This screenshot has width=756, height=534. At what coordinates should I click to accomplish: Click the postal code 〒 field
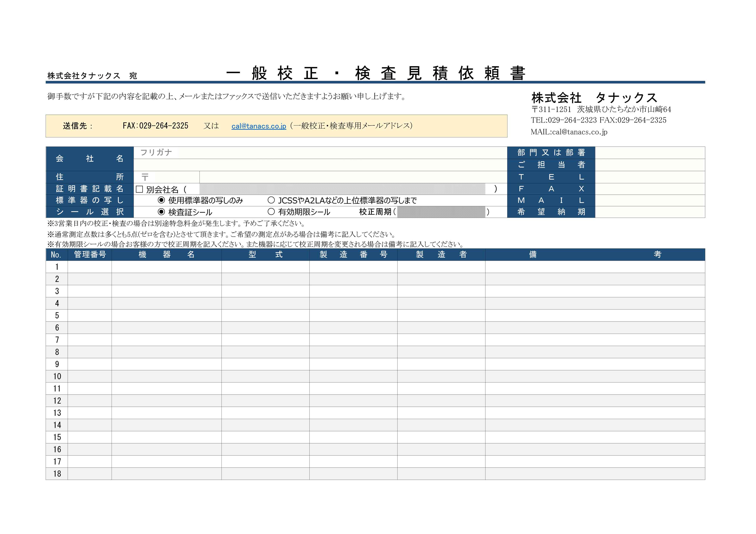167,177
